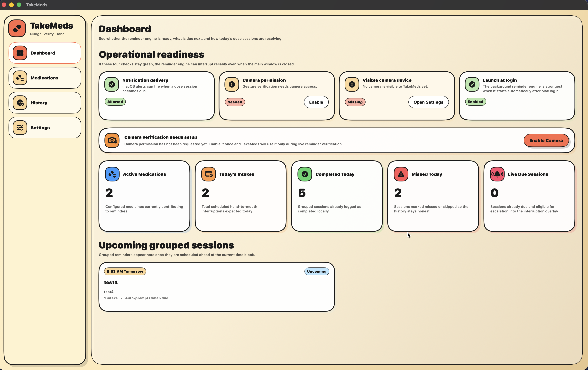Click the Completed Today green checkmark icon
Screen dimensions: 588x370
point(304,174)
